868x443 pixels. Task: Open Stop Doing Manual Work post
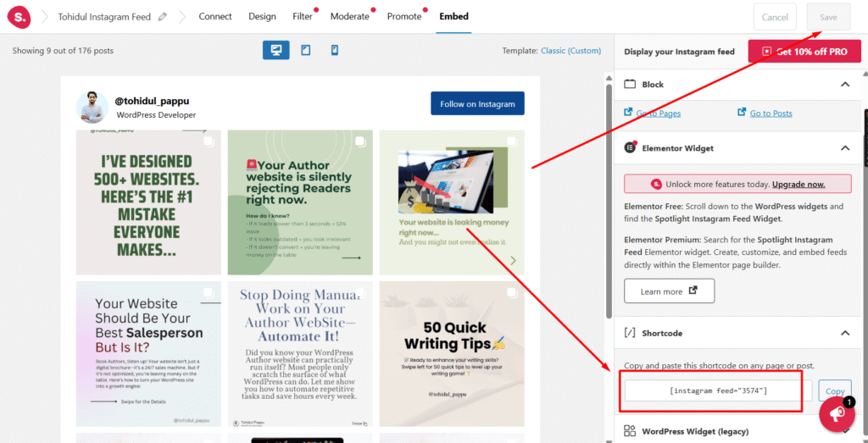300,354
